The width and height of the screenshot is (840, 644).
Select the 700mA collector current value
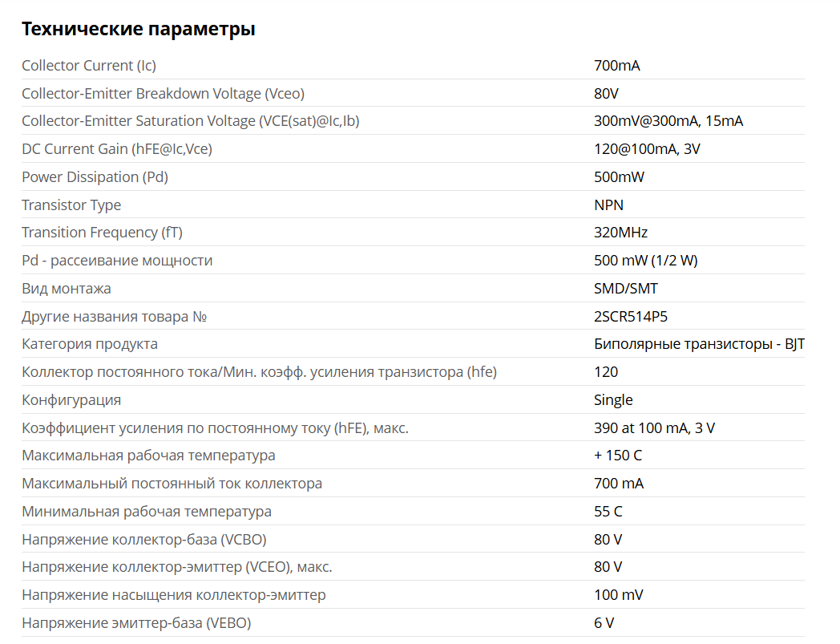[x=617, y=66]
